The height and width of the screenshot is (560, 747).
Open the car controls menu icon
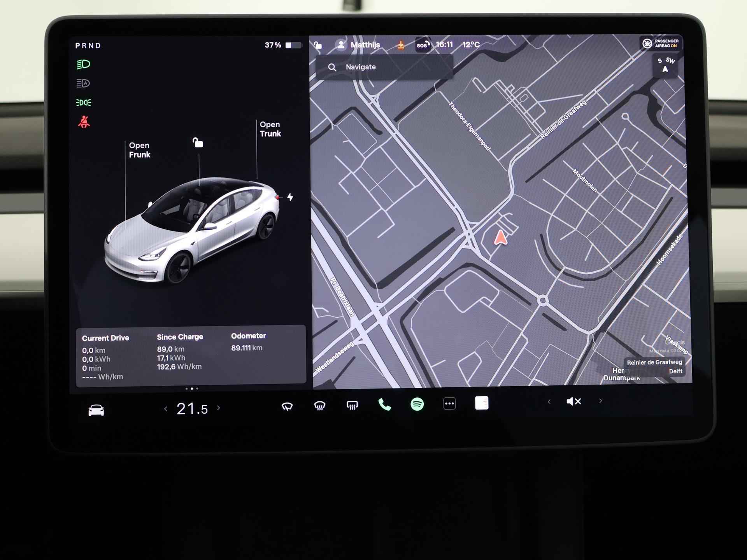click(96, 410)
